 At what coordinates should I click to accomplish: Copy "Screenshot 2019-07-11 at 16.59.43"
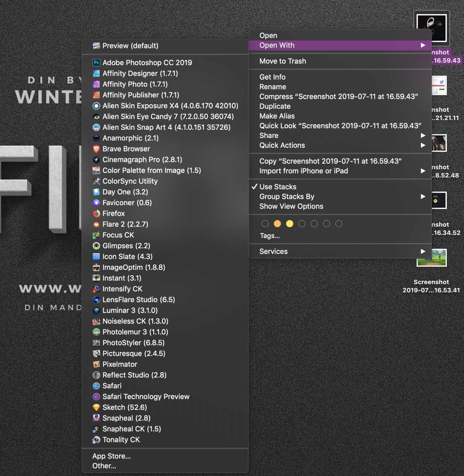(340, 161)
